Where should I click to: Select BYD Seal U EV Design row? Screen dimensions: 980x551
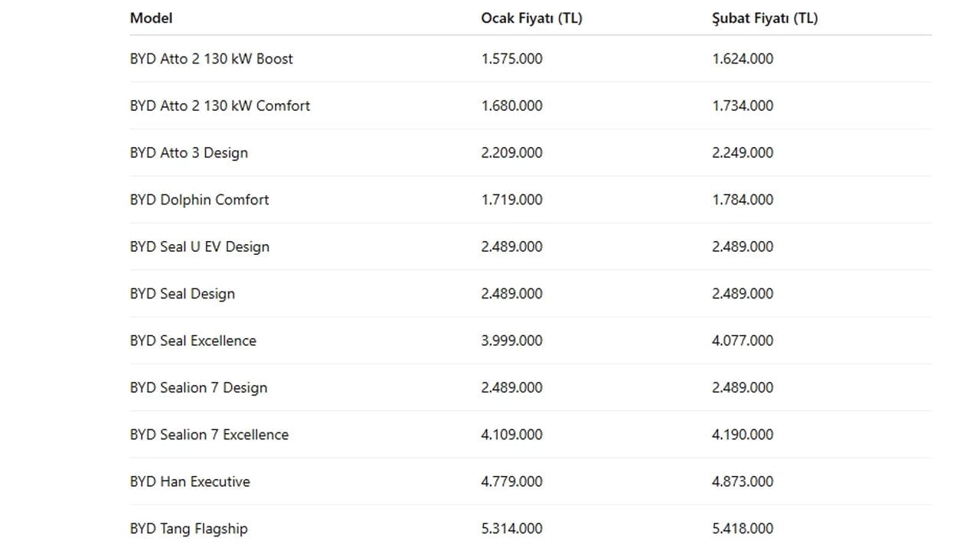[200, 247]
